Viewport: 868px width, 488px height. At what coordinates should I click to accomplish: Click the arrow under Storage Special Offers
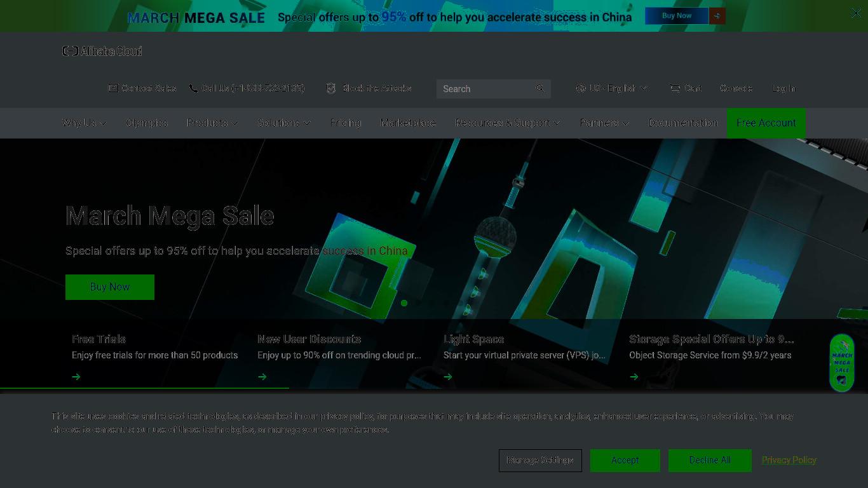pos(634,377)
